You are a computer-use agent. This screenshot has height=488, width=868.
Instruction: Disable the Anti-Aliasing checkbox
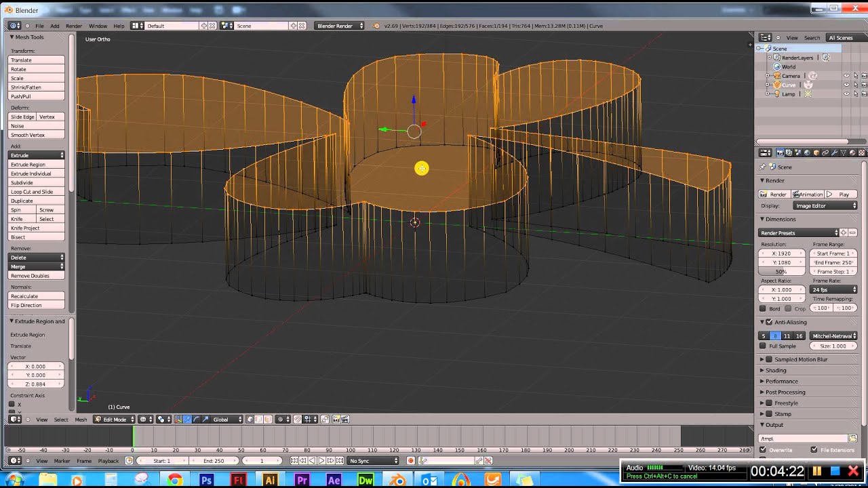coord(768,322)
